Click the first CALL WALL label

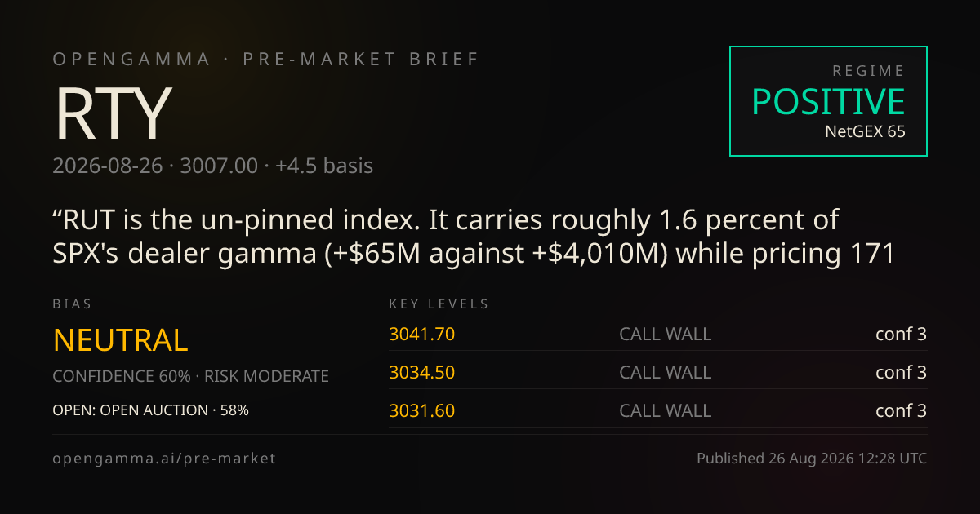click(x=665, y=334)
